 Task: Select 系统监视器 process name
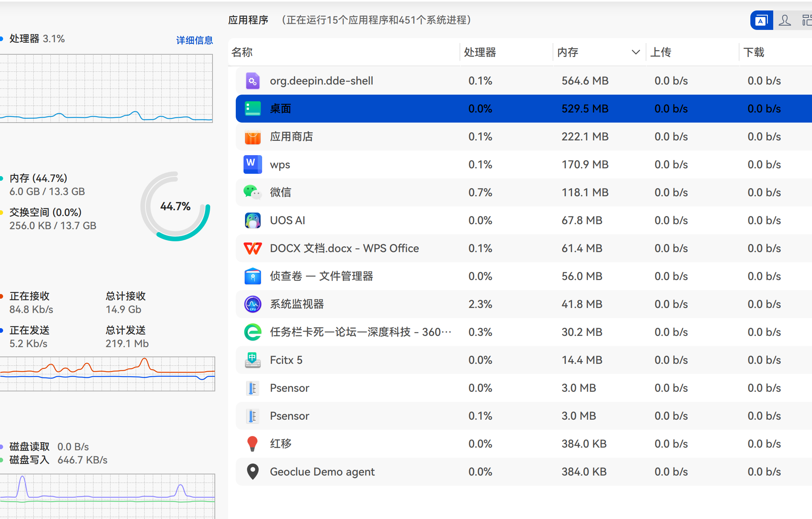(x=297, y=304)
